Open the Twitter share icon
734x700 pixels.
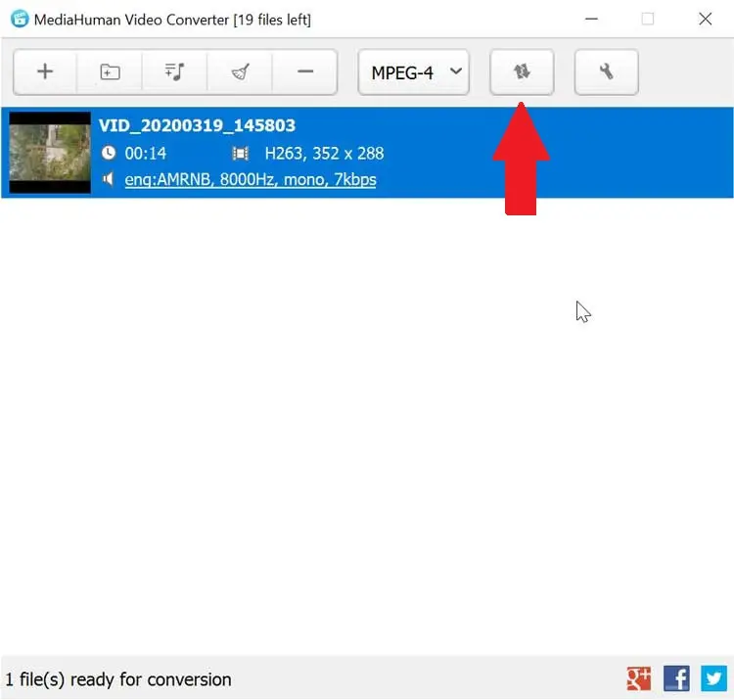pyautogui.click(x=713, y=678)
